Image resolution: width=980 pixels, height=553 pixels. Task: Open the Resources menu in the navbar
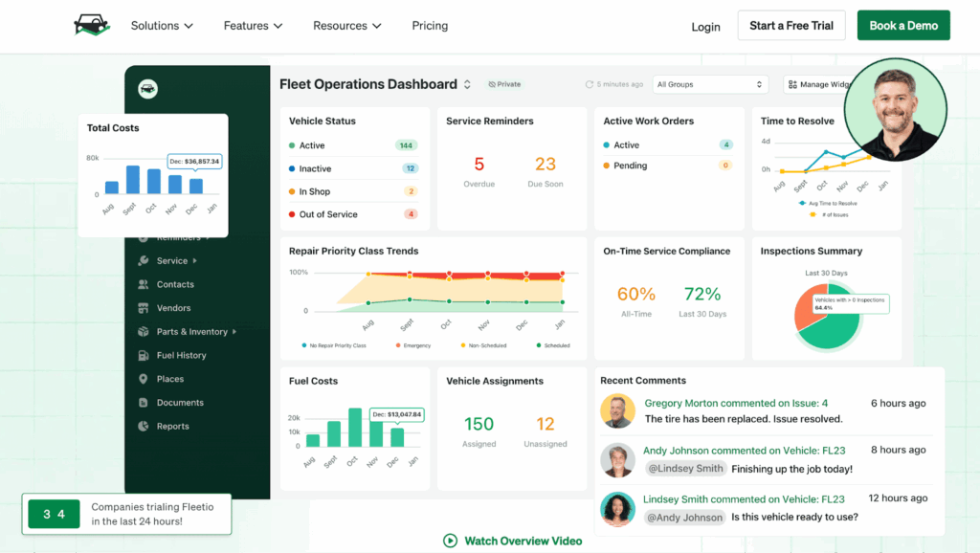click(347, 26)
